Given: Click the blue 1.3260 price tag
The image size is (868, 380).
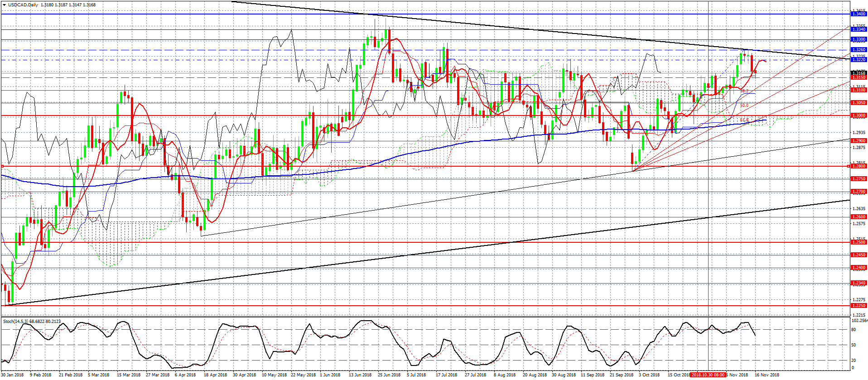Looking at the screenshot, I should pyautogui.click(x=858, y=50).
